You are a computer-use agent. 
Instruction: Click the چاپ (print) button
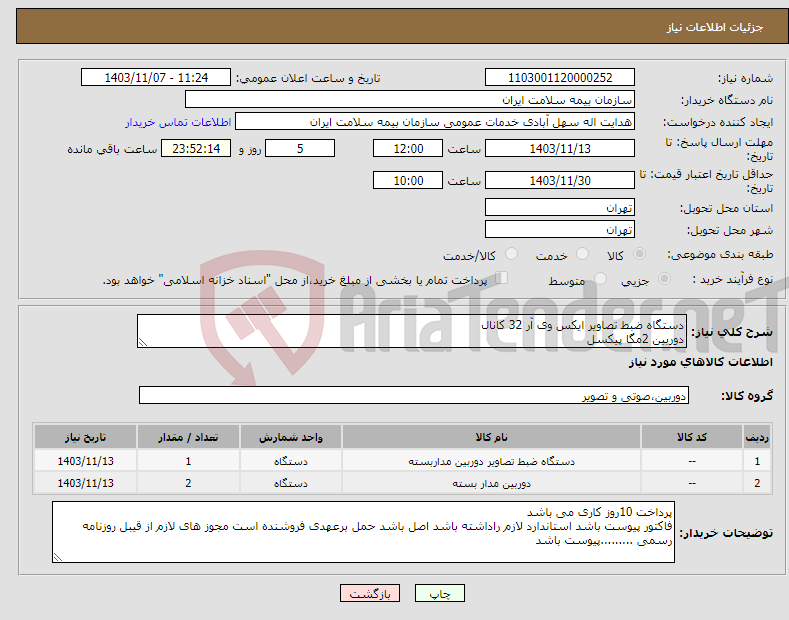pos(439,593)
